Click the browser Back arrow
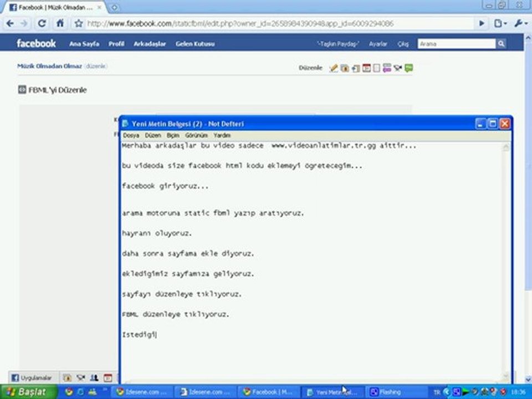This screenshot has height=399, width=532. 10,23
